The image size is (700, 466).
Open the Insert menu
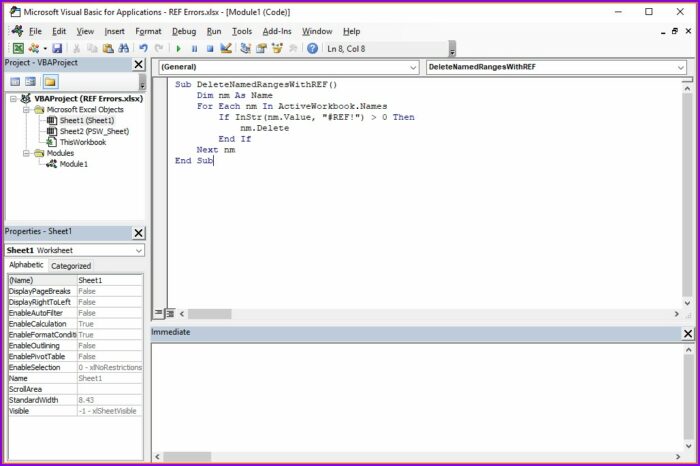coord(114,31)
